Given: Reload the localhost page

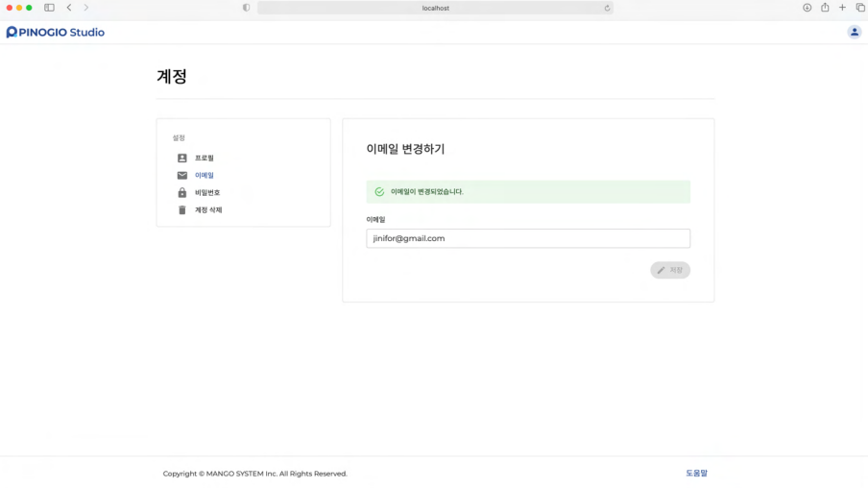Looking at the screenshot, I should point(607,8).
